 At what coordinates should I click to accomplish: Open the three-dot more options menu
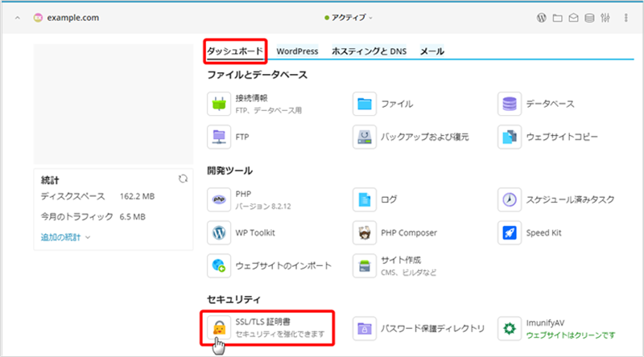[x=626, y=18]
